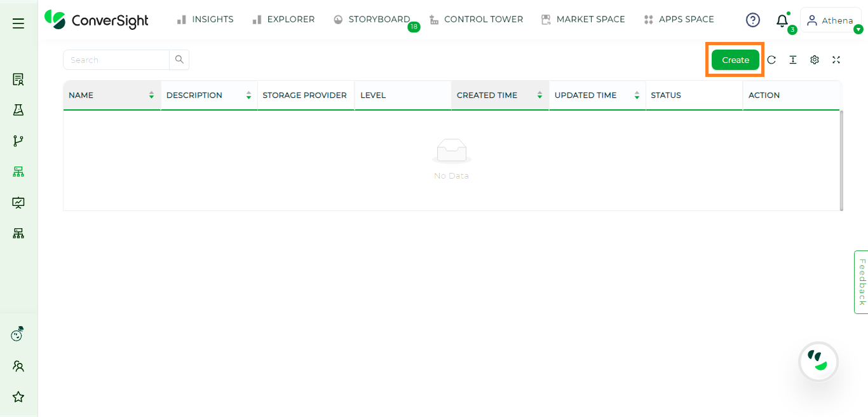The height and width of the screenshot is (417, 868).
Task: Click the Create button
Action: (735, 60)
